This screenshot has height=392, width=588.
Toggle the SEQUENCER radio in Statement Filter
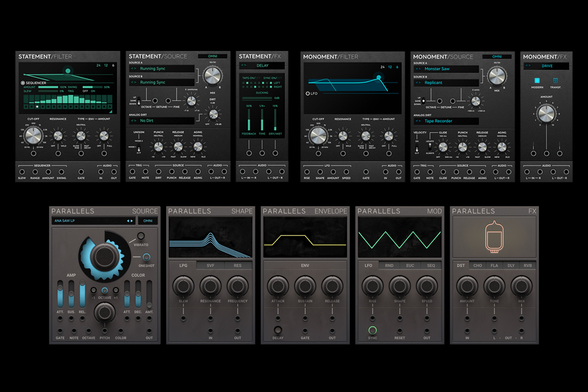[x=23, y=83]
